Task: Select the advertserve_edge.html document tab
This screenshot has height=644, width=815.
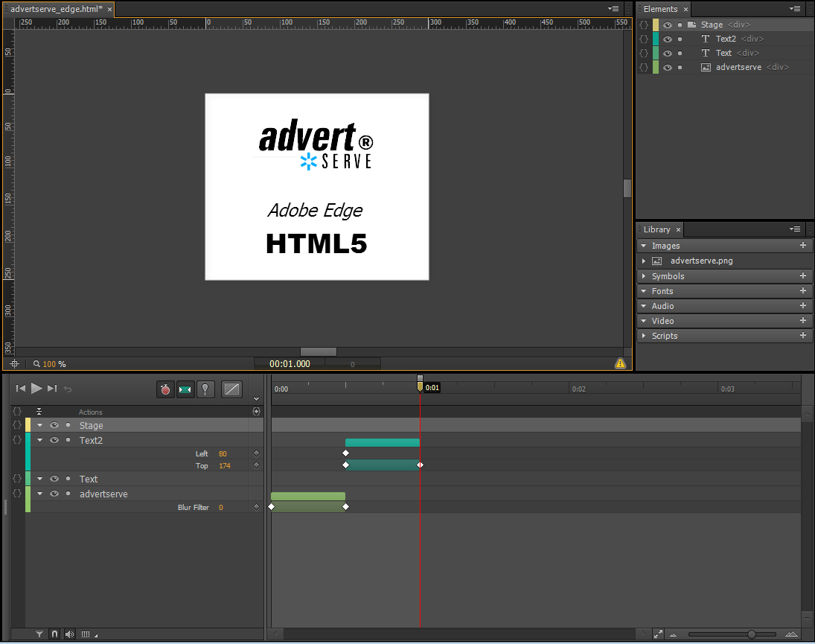Action: click(56, 9)
